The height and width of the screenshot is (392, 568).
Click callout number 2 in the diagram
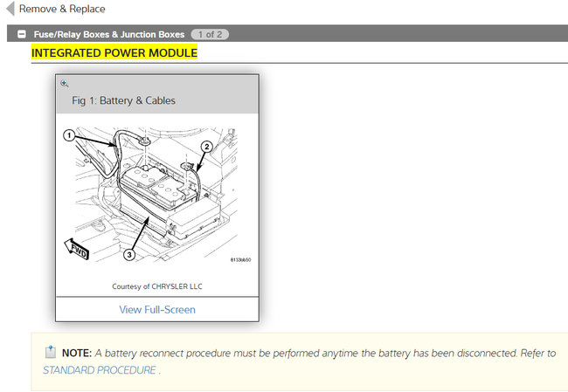click(206, 147)
